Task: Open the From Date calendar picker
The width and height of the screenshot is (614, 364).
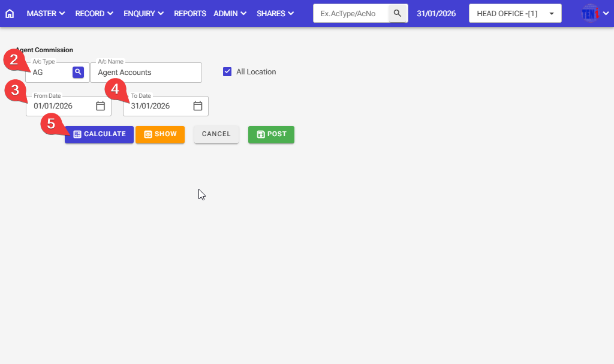Action: pyautogui.click(x=101, y=106)
